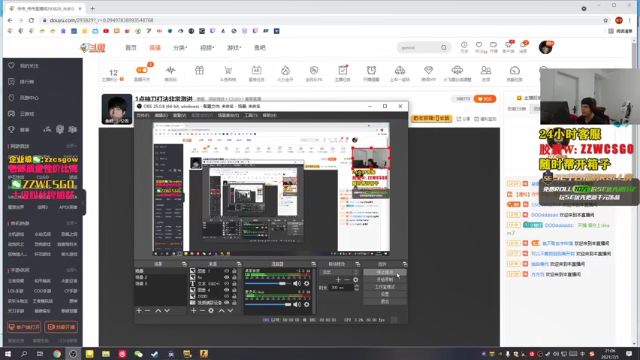
Task: Add a new scene in OBS Scenes panel
Action: (x=139, y=311)
